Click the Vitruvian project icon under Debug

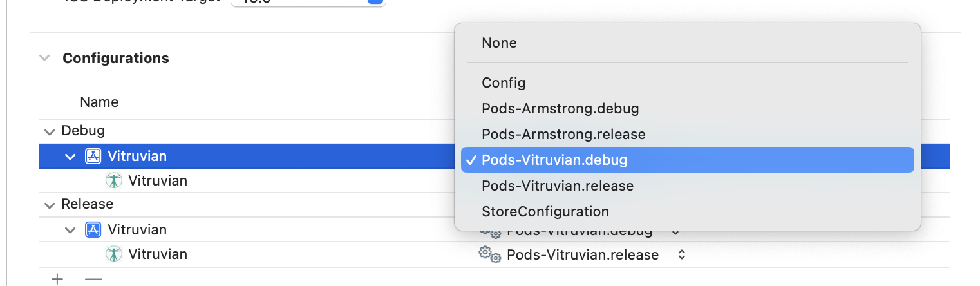click(x=93, y=156)
